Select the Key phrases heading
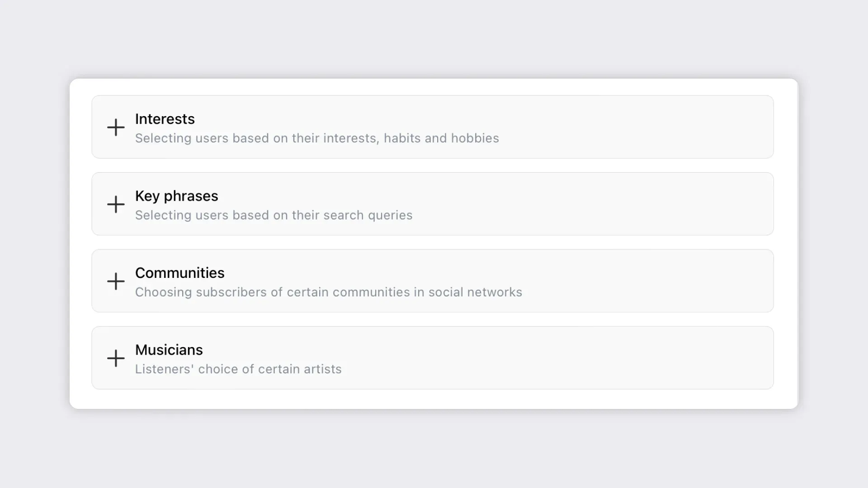This screenshot has width=868, height=488. (176, 196)
